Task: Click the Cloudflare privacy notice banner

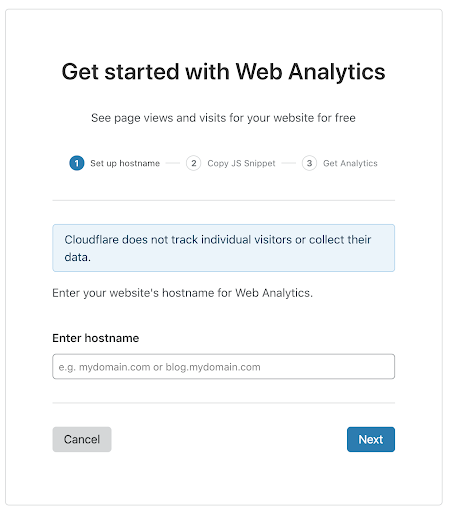Action: [x=224, y=248]
